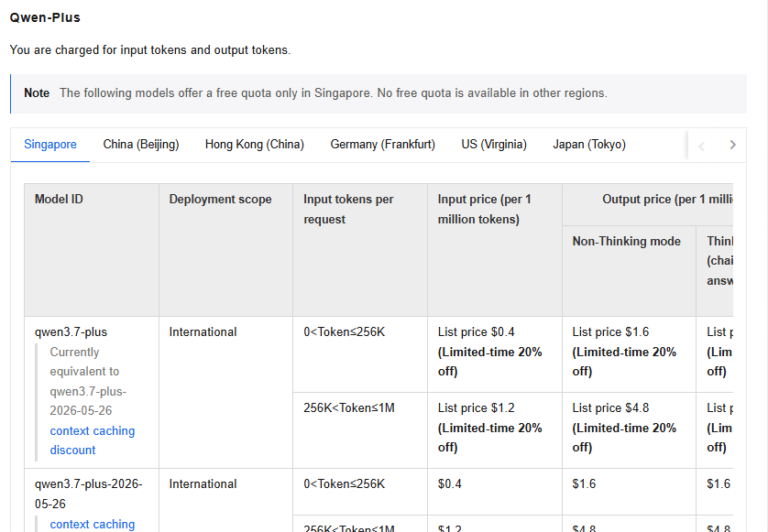
Task: Click the Qwen-Plus heading
Action: coord(45,17)
